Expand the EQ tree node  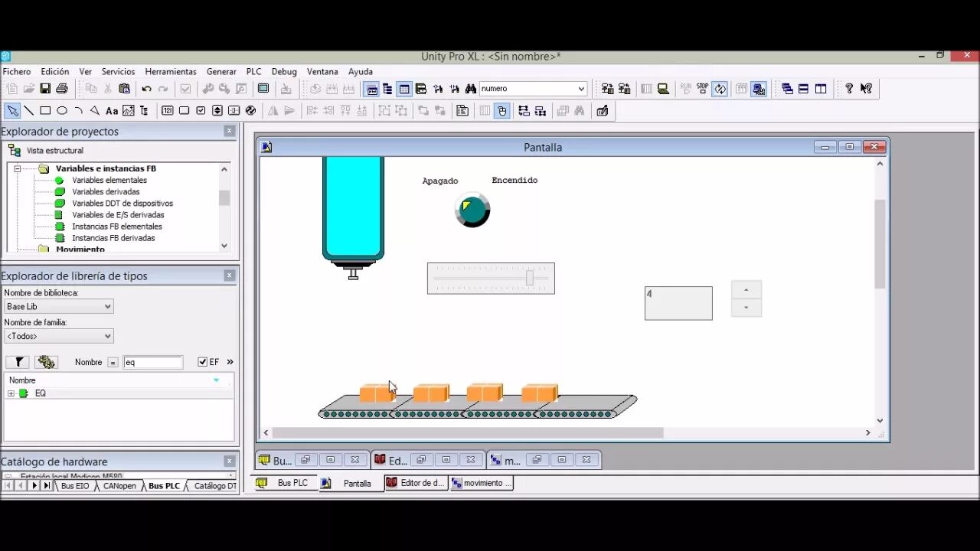11,393
